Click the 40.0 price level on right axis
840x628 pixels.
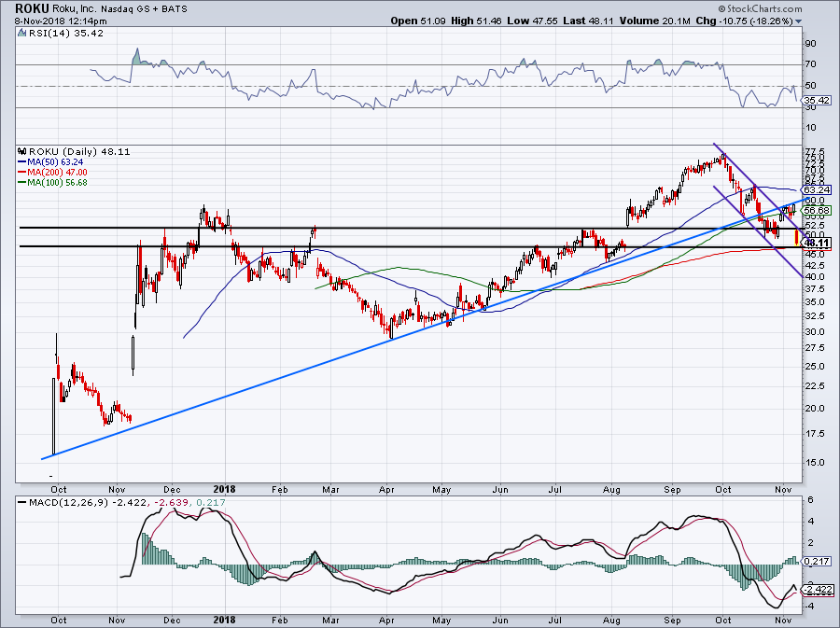(814, 277)
